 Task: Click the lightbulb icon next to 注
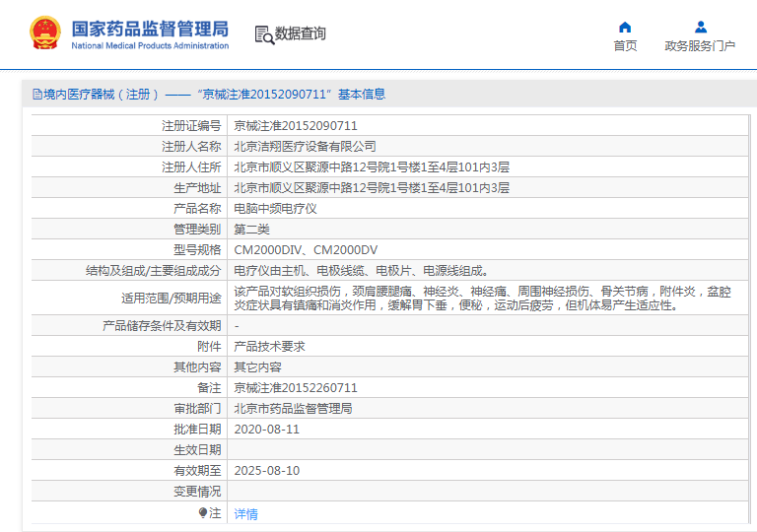pos(203,512)
